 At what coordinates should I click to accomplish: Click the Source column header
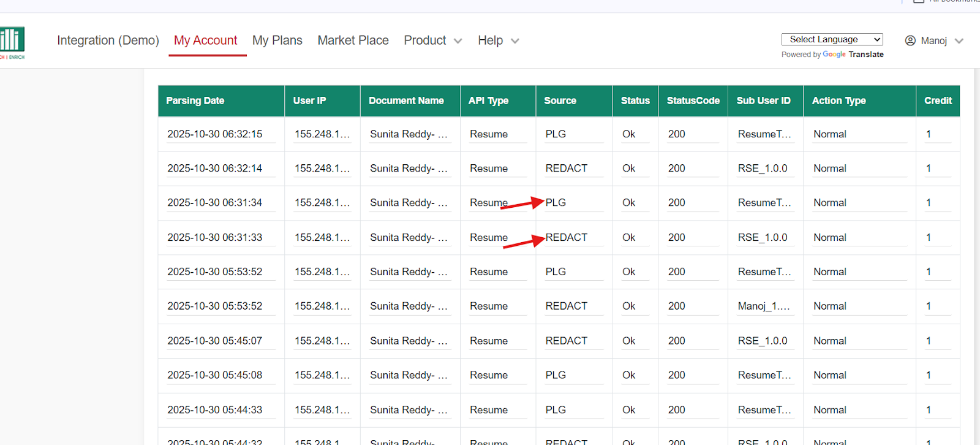(560, 101)
